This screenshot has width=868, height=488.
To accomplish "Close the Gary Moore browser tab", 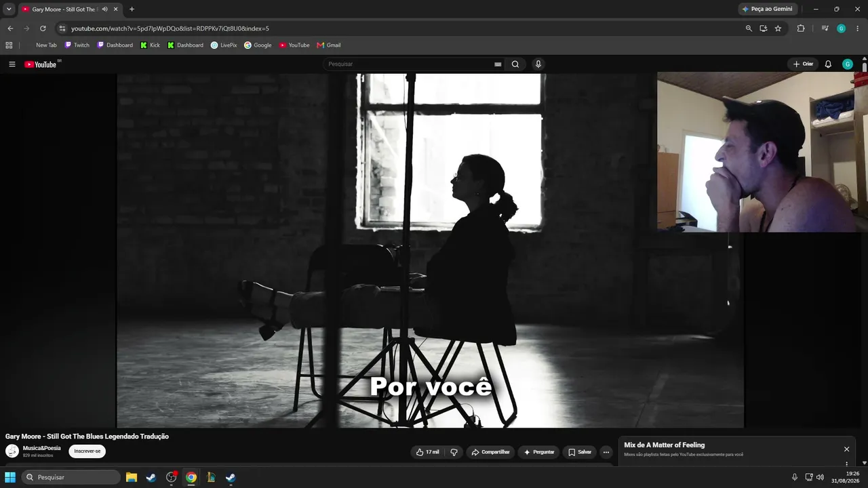I will pyautogui.click(x=115, y=9).
